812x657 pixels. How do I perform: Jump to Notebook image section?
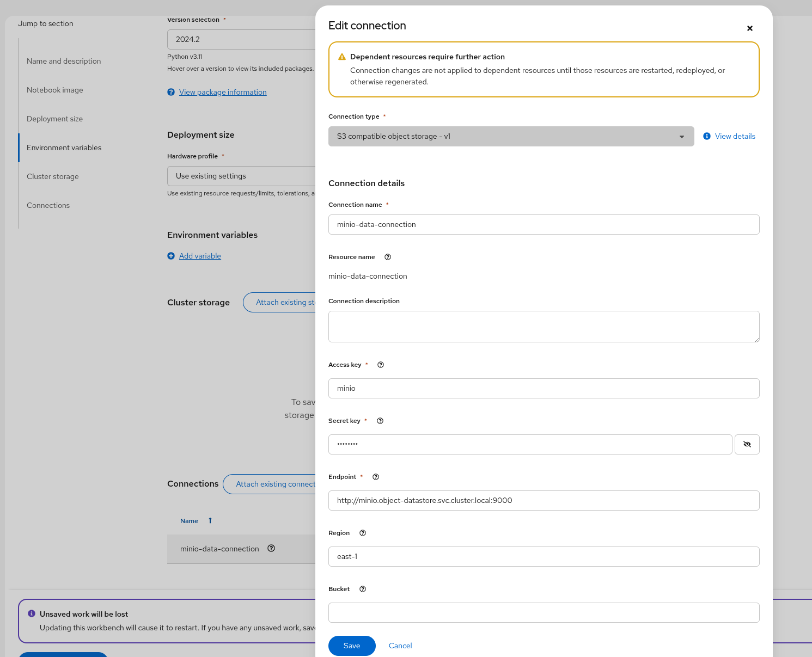pos(55,90)
